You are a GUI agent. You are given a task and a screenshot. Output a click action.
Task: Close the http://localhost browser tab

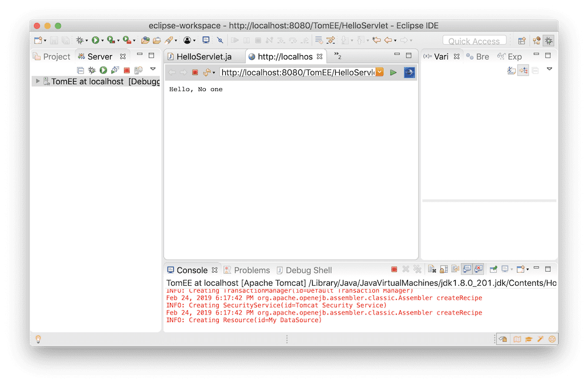(x=319, y=56)
